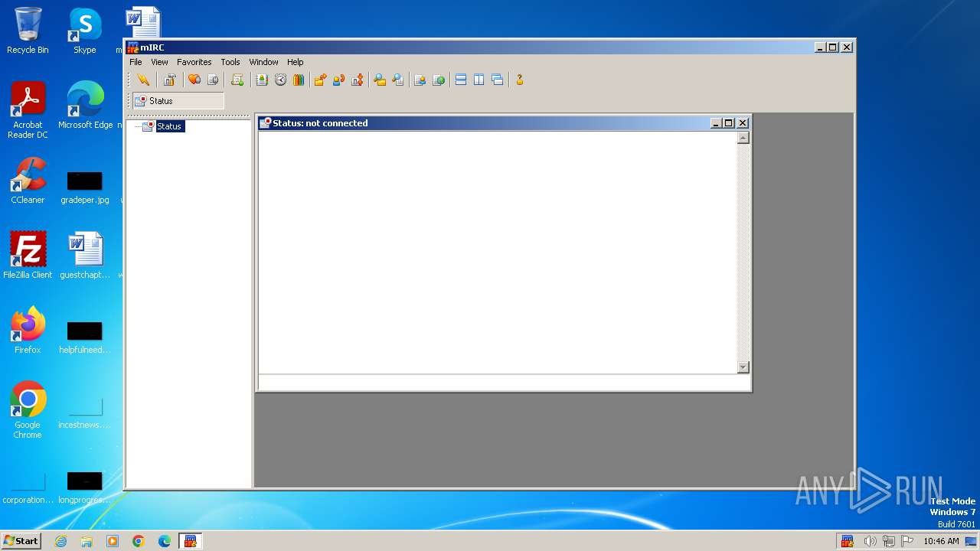The height and width of the screenshot is (551, 980).
Task: Minimize the Status: not connected window
Action: (716, 123)
